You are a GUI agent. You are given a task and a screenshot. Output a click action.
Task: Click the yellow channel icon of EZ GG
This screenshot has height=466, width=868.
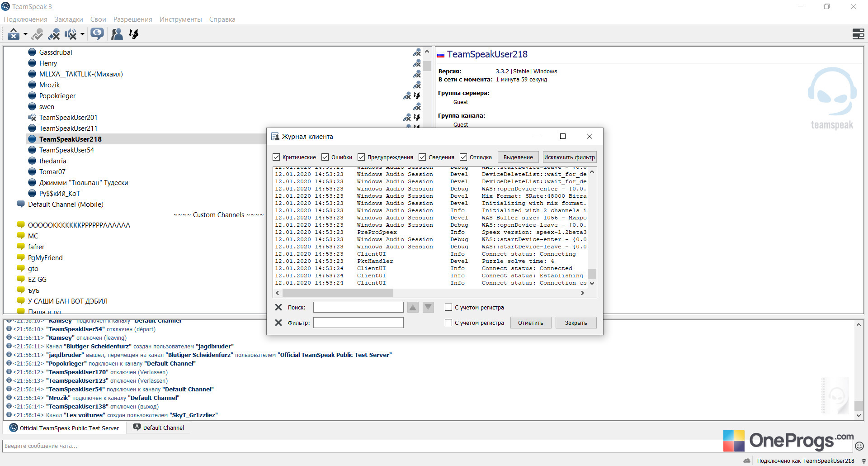click(21, 279)
